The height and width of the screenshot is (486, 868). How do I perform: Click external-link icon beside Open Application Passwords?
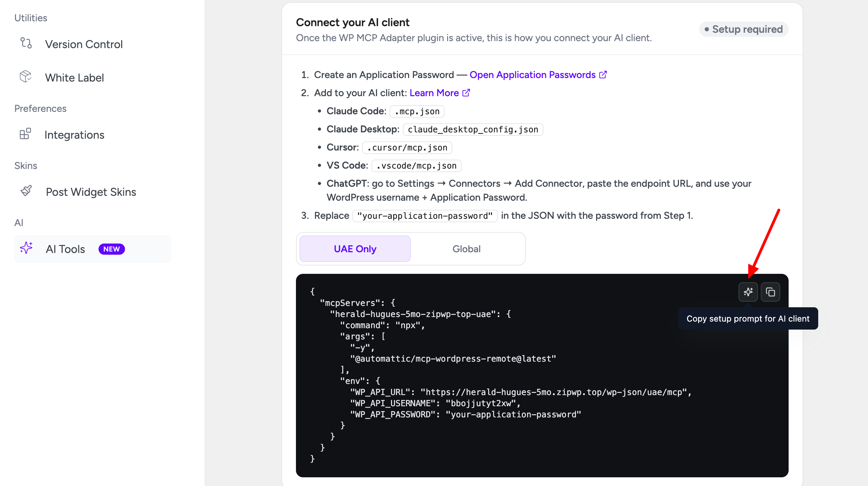(603, 75)
